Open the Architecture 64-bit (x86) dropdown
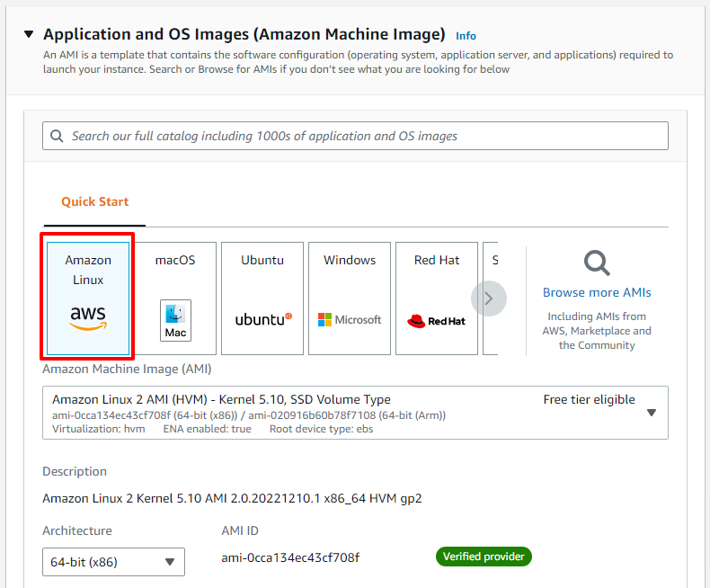Screen dimensions: 710x588 point(113,562)
